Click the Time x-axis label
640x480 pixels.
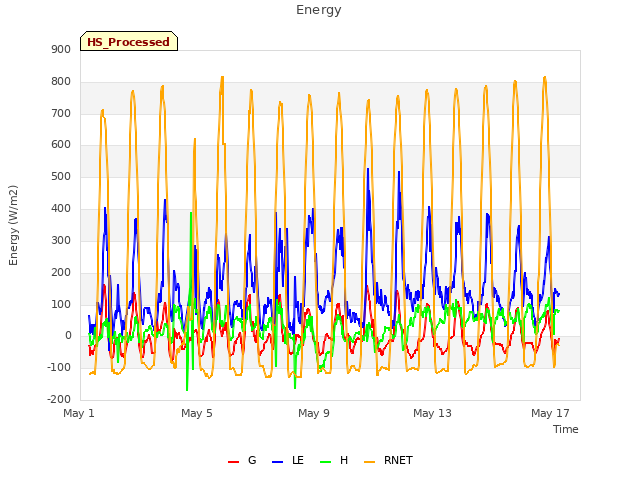tap(565, 429)
